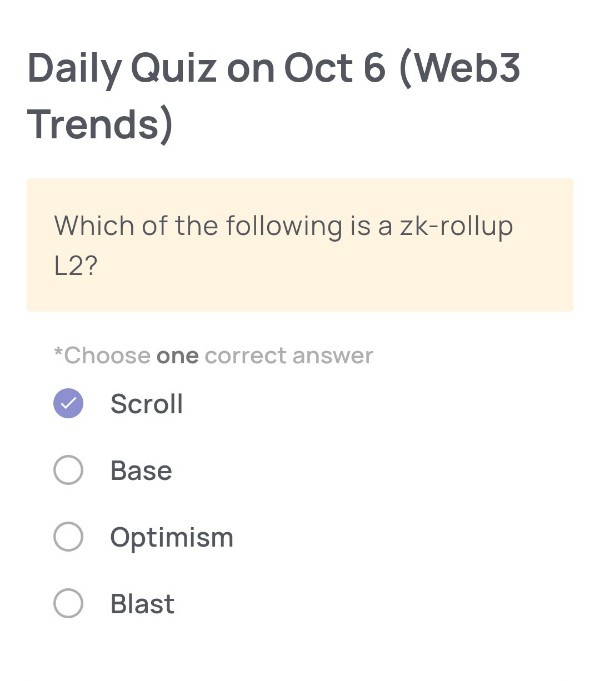
Task: Click the word "Trends)" in the heading
Action: (100, 125)
